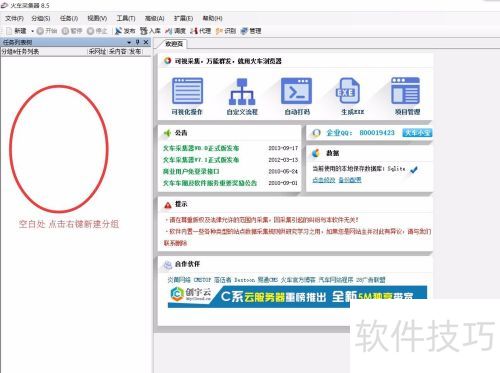Click the blue checkmark next to Sqlite
Viewport: 500px width, 373px height.
click(414, 170)
